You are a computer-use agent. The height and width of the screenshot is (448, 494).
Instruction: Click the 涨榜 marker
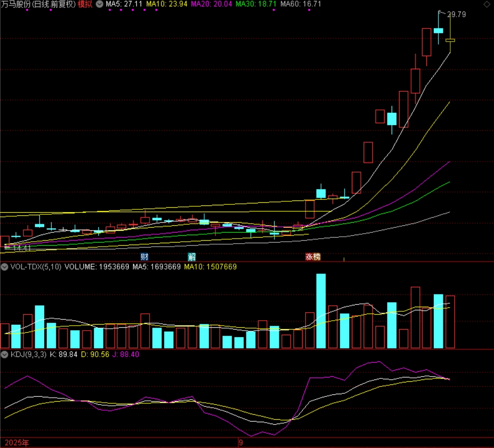click(x=313, y=257)
